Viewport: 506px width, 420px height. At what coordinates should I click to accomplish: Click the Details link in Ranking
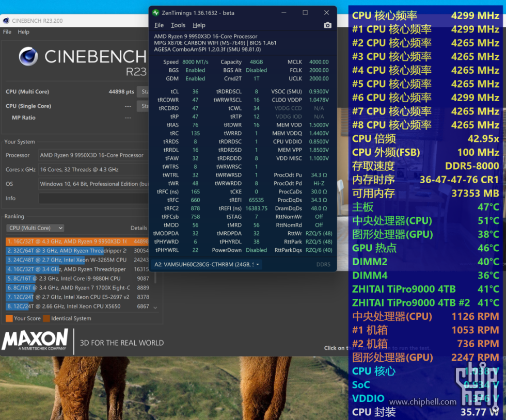pyautogui.click(x=139, y=228)
